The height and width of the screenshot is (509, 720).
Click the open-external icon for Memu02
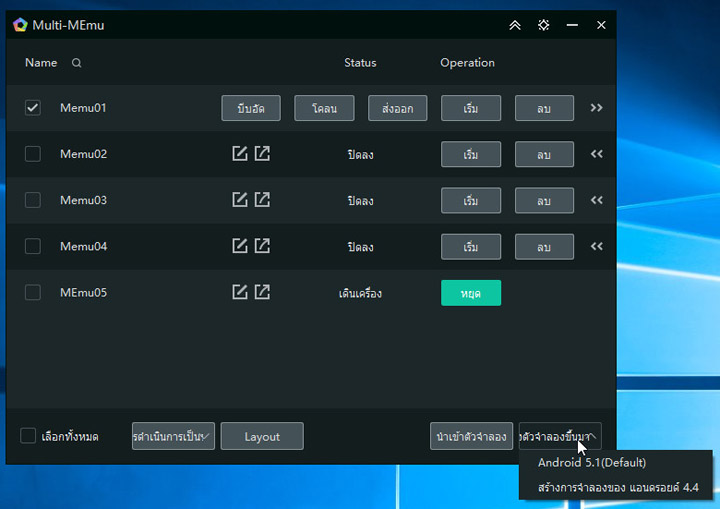click(x=262, y=153)
